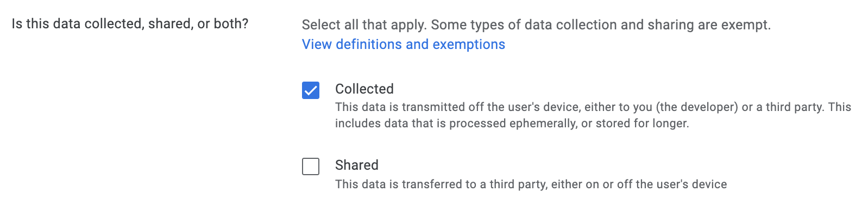Uncheck the Collected checkbox
The height and width of the screenshot is (210, 868).
pyautogui.click(x=311, y=90)
